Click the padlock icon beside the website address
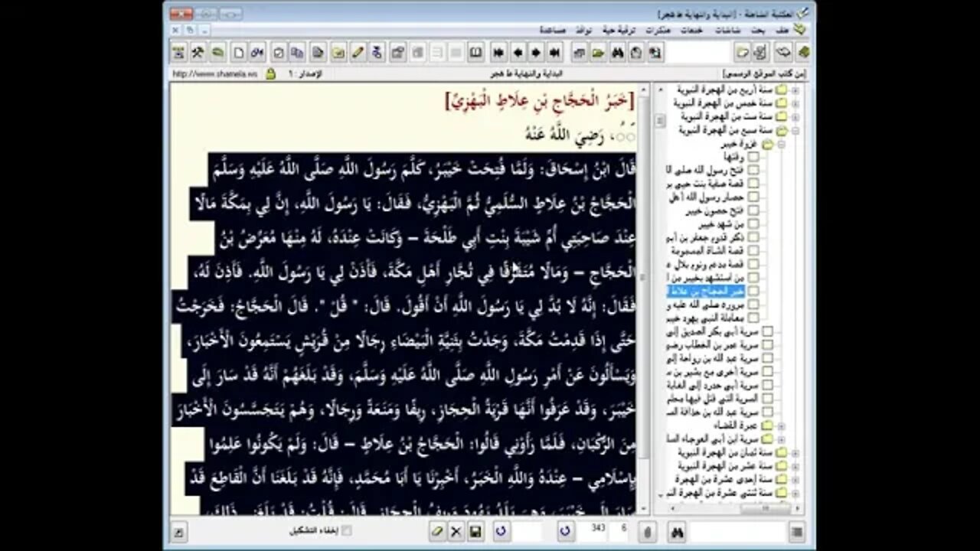The height and width of the screenshot is (551, 980). [269, 74]
